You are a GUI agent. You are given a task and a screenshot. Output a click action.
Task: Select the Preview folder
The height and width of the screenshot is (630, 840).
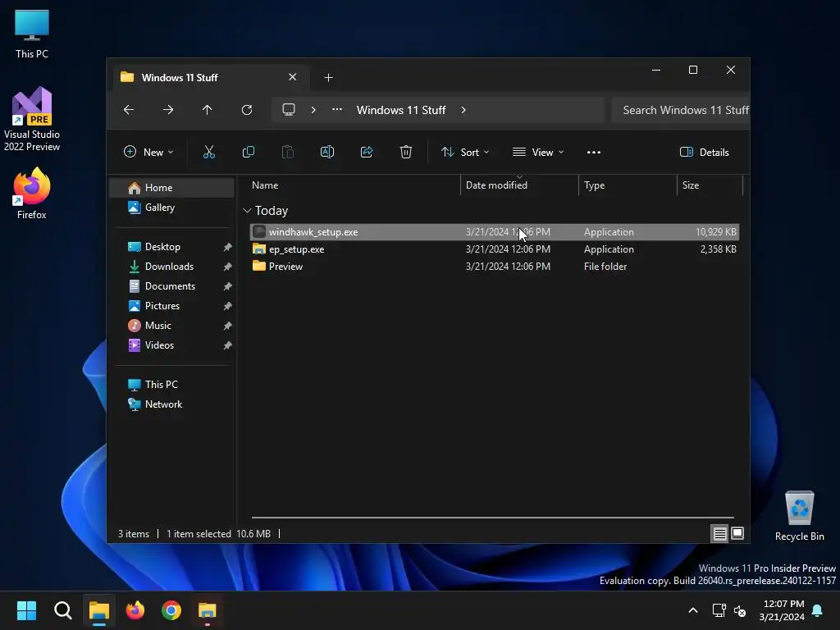point(495,267)
